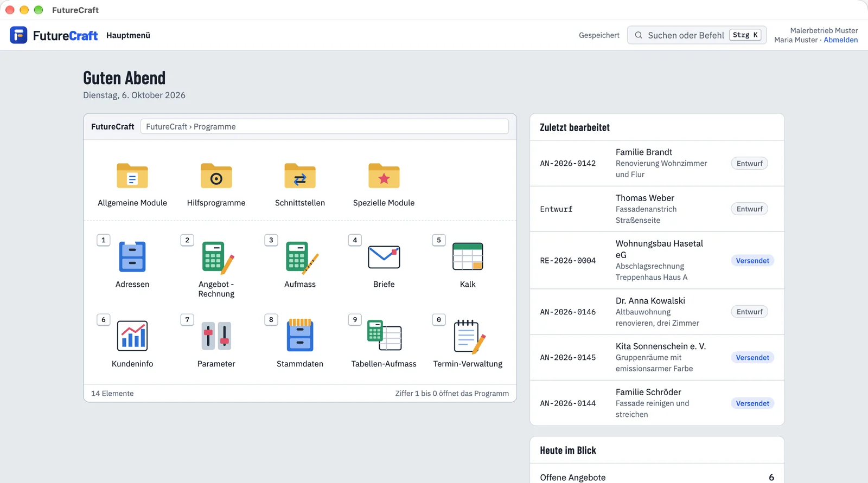Click the Abmelden link
This screenshot has height=483, width=868.
point(841,40)
